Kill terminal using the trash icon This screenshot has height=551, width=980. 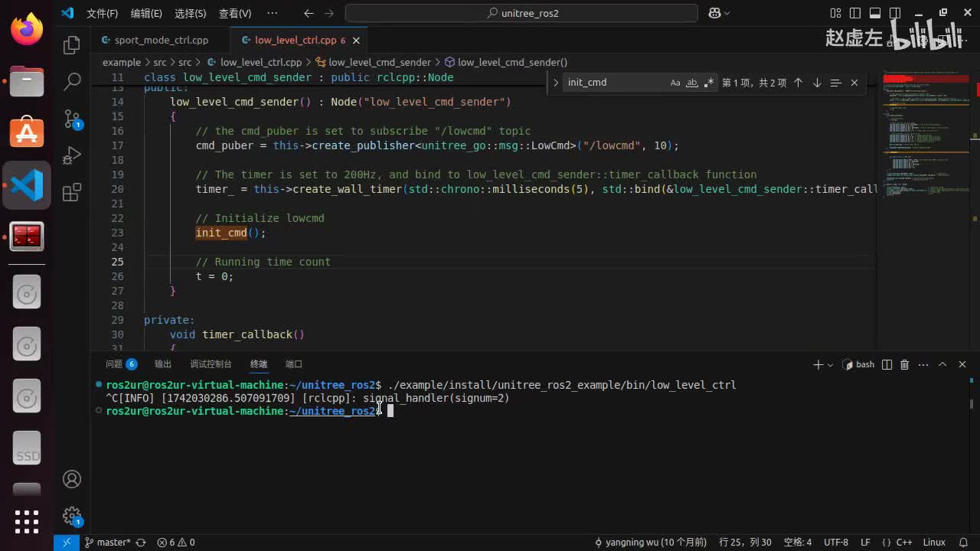coord(904,364)
